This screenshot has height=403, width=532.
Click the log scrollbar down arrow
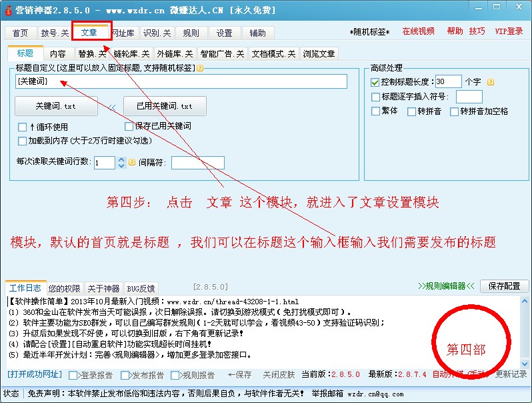[x=525, y=364]
